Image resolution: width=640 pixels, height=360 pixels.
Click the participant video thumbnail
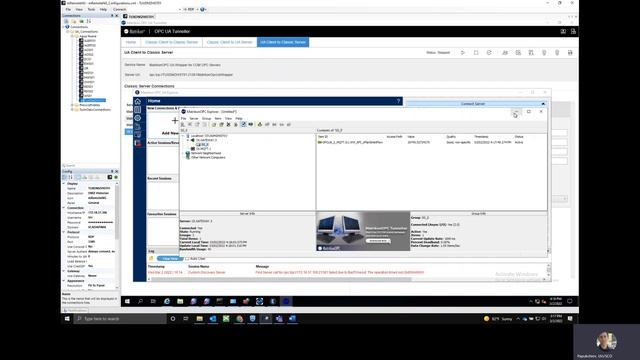(x=607, y=342)
